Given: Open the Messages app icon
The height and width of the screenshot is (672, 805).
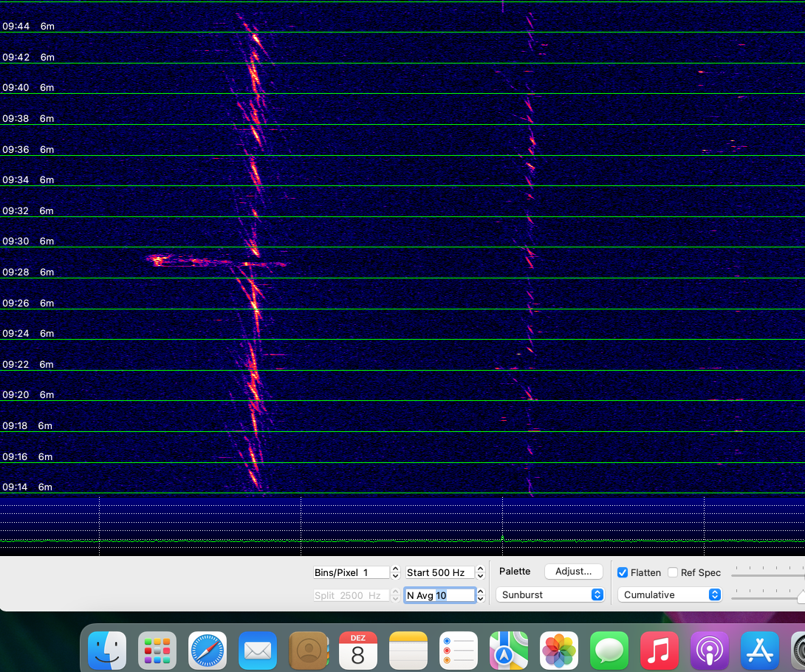Looking at the screenshot, I should pos(609,651).
